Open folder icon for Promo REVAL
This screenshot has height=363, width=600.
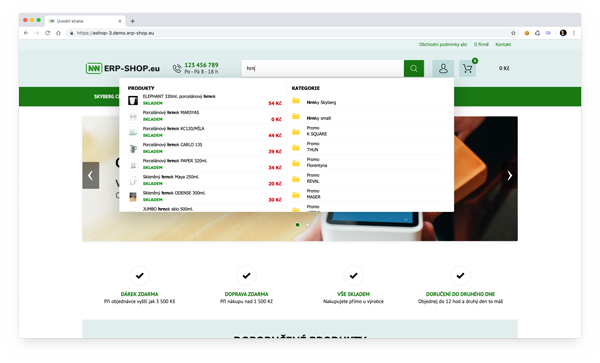[296, 179]
